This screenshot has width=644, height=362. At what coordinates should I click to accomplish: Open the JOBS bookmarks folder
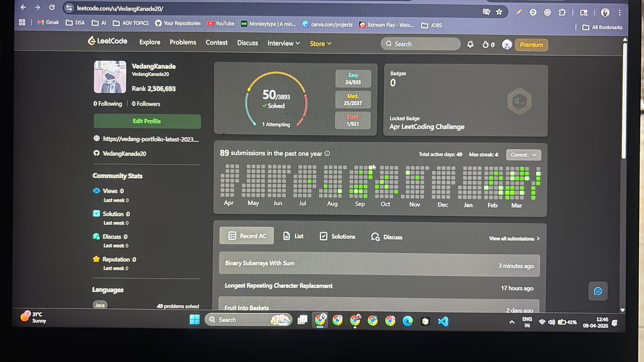[432, 25]
